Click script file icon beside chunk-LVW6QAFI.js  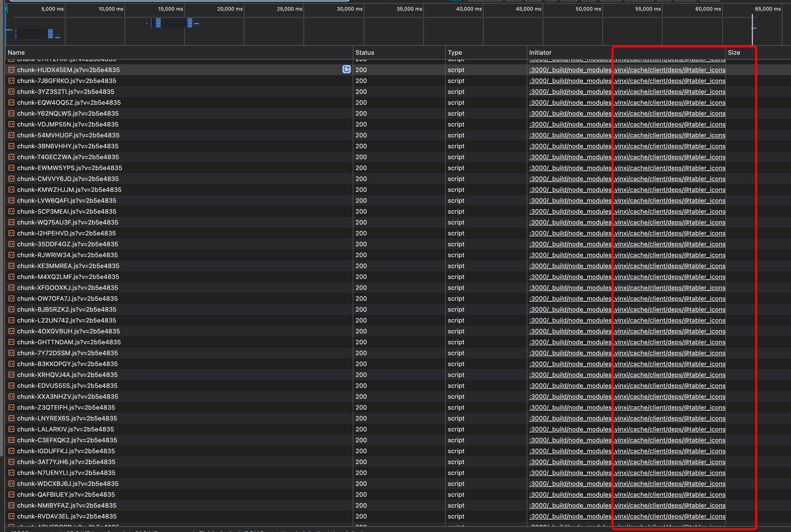11,200
